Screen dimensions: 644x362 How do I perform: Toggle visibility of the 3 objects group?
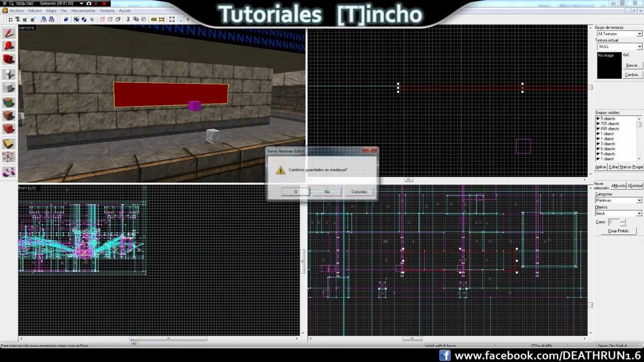pos(598,144)
